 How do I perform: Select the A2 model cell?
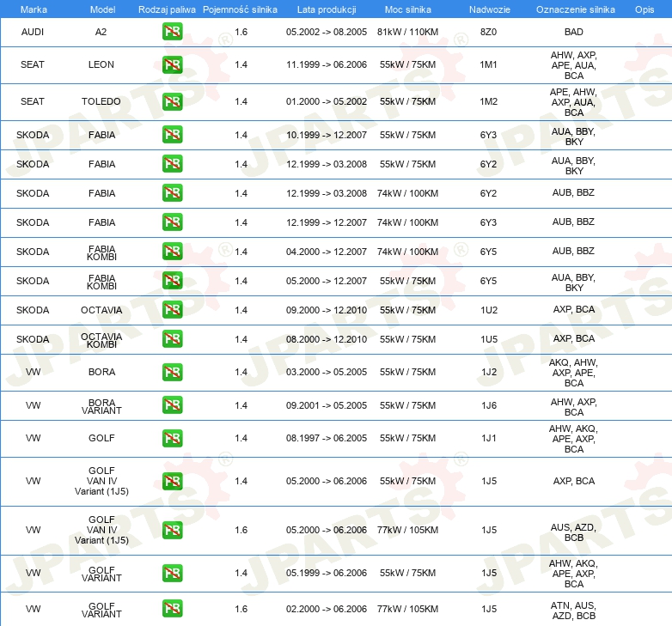[101, 32]
